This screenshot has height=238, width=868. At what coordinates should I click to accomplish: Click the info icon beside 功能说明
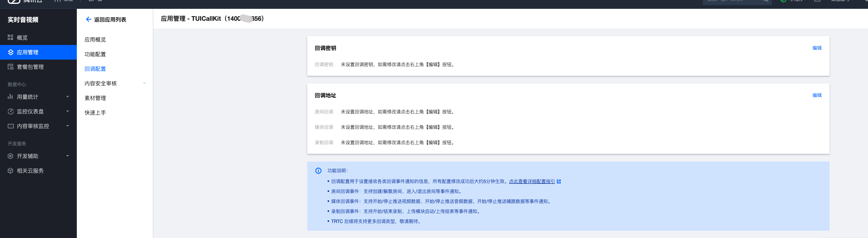click(x=318, y=171)
